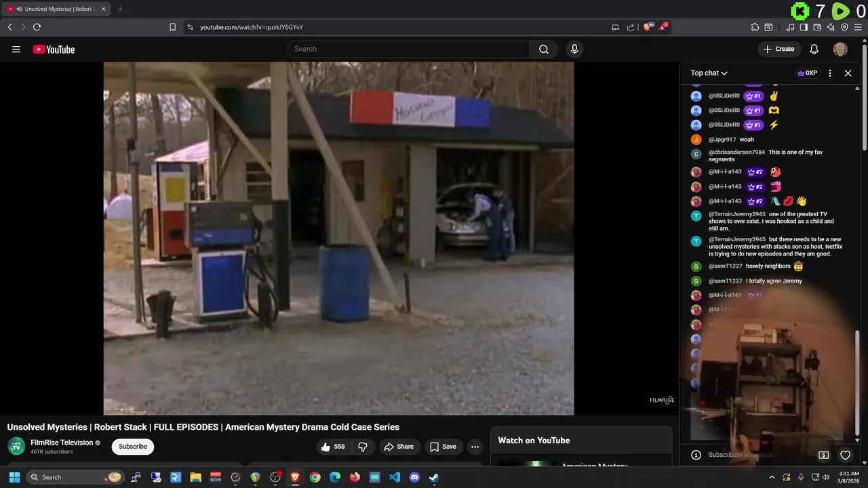Image resolution: width=868 pixels, height=488 pixels.
Task: Open live chat options kebab menu
Action: [x=830, y=73]
